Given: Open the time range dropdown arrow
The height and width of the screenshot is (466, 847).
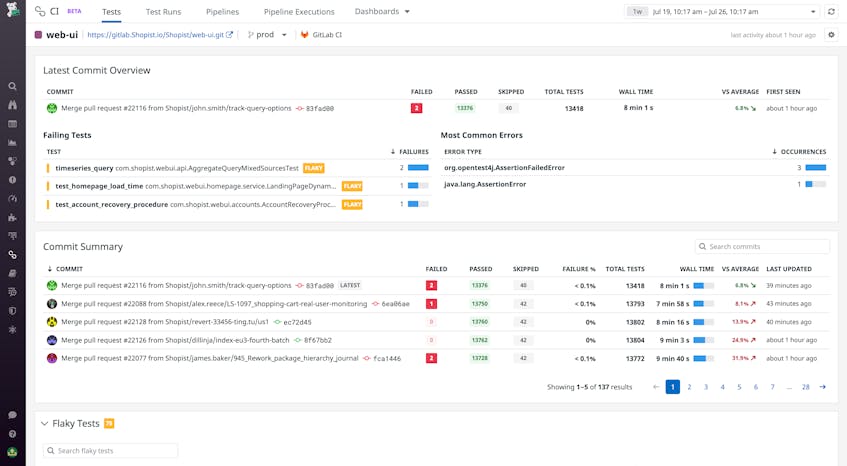Looking at the screenshot, I should pyautogui.click(x=813, y=11).
